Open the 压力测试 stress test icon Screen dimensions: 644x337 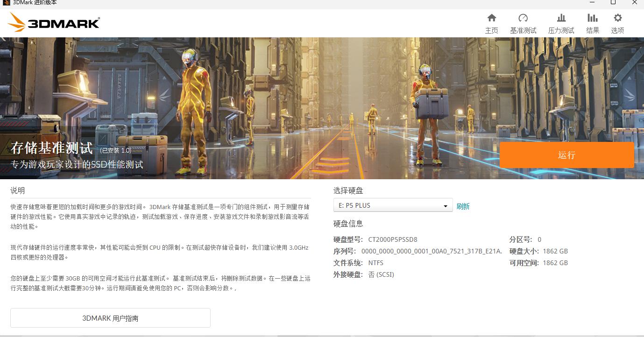[x=560, y=18]
